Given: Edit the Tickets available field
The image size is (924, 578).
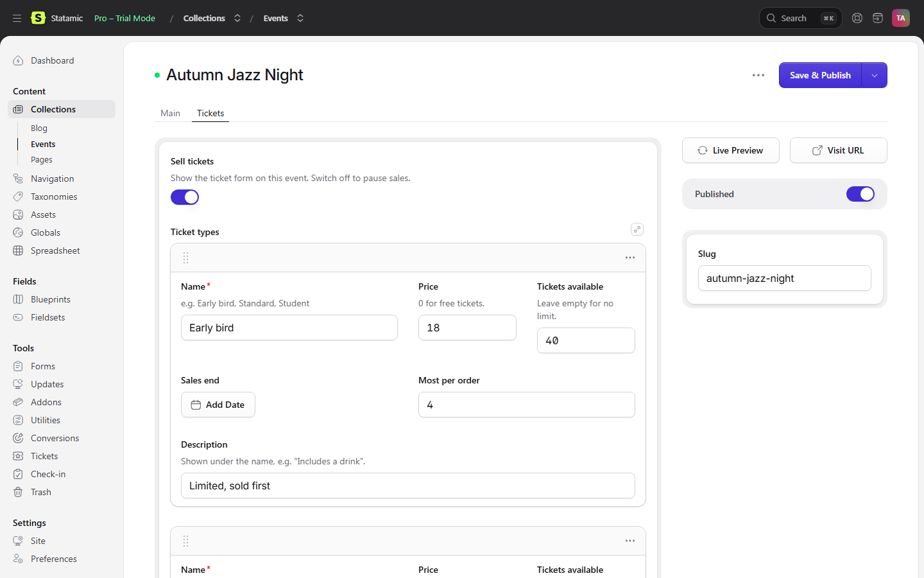Looking at the screenshot, I should [586, 340].
